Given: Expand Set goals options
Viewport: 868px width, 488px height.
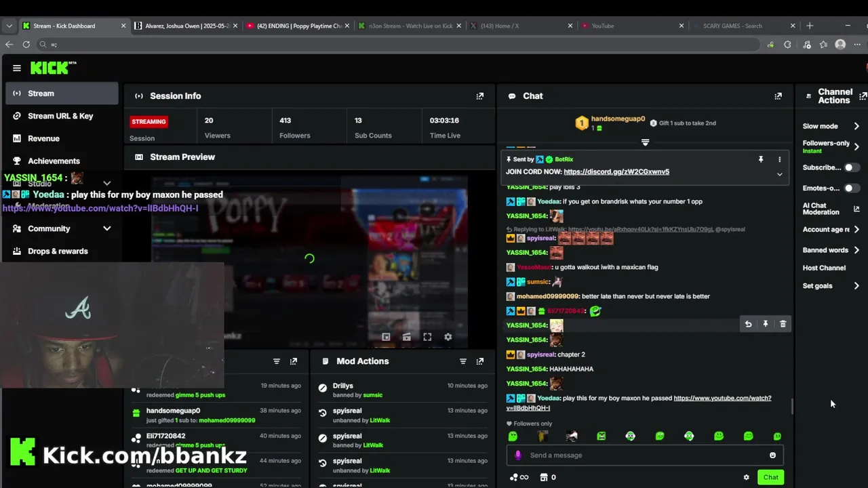Looking at the screenshot, I should pyautogui.click(x=856, y=286).
